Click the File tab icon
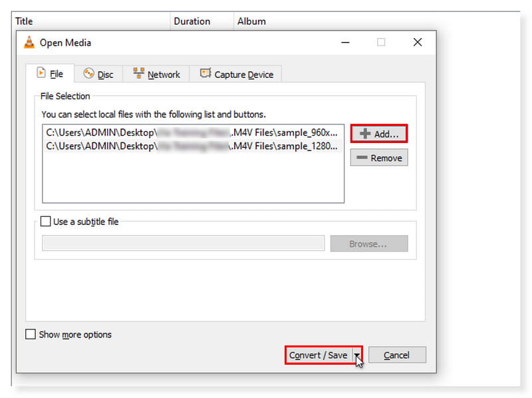The width and height of the screenshot is (532, 398). coord(41,73)
